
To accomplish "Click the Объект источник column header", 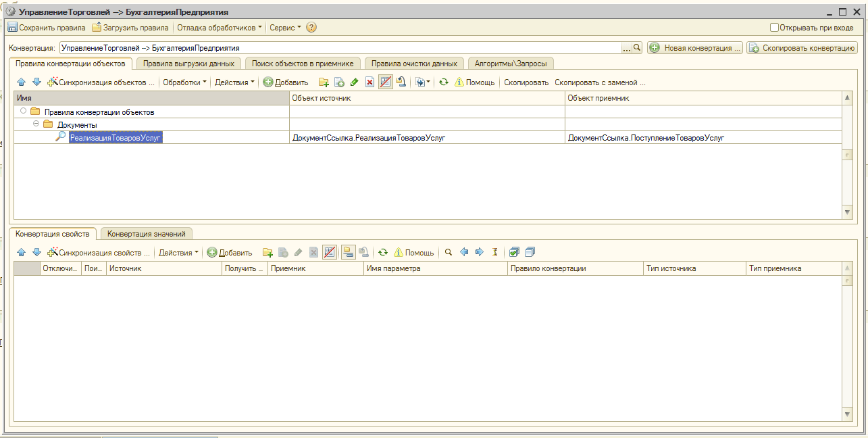I will point(427,99).
